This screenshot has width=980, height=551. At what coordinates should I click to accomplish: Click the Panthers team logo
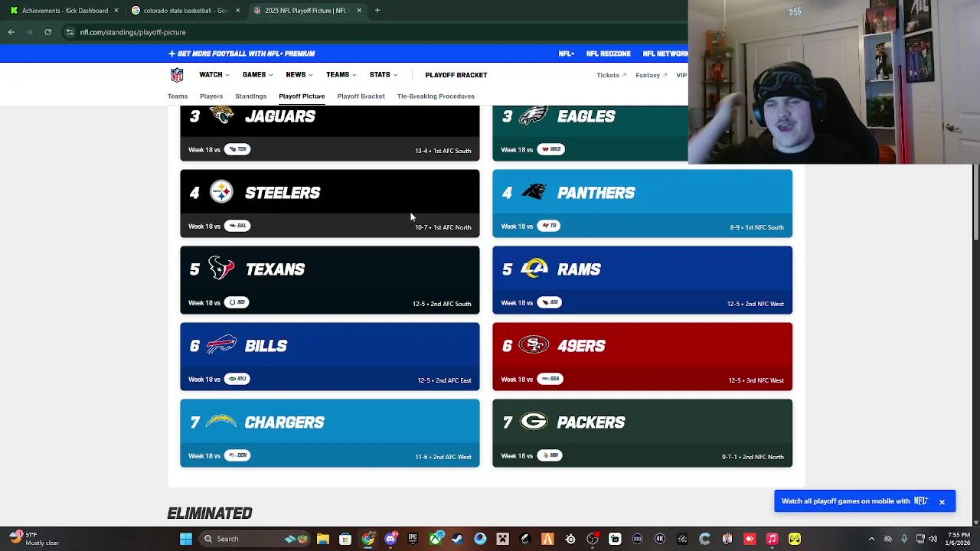(534, 192)
